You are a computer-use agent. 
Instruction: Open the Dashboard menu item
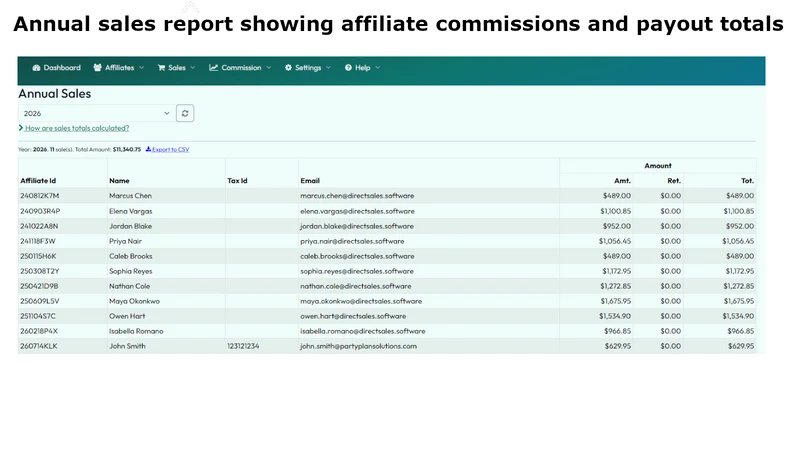56,68
